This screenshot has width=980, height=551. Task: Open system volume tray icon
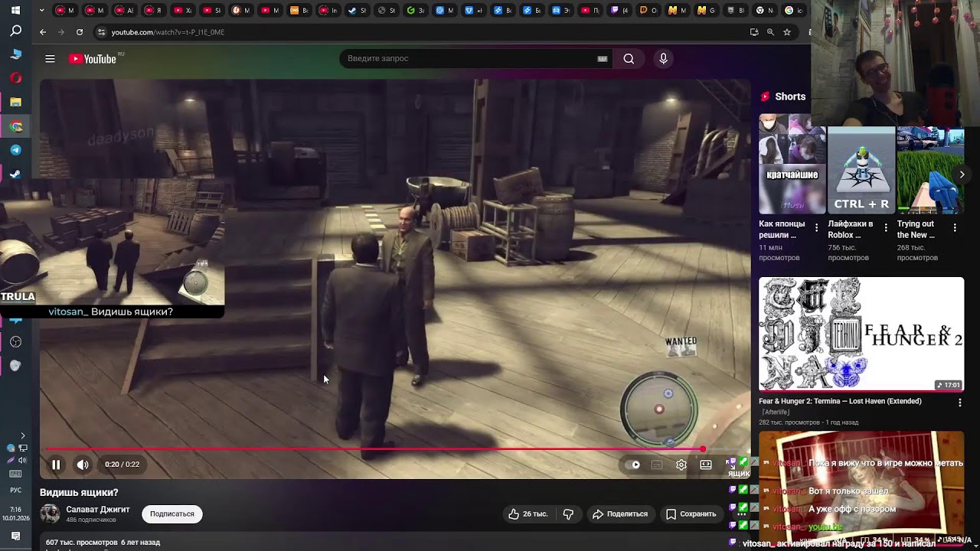(x=22, y=460)
